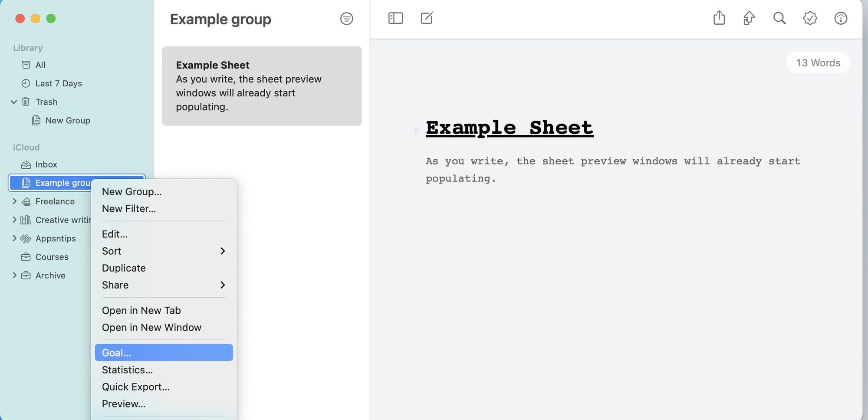Toggle the sidebar layout icon
Screen dimensions: 868x420
(x=395, y=18)
